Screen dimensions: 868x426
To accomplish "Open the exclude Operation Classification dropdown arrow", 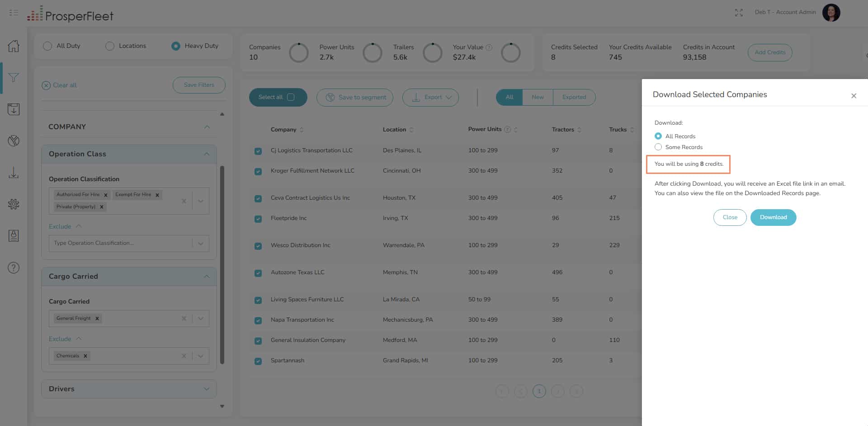I will 201,243.
